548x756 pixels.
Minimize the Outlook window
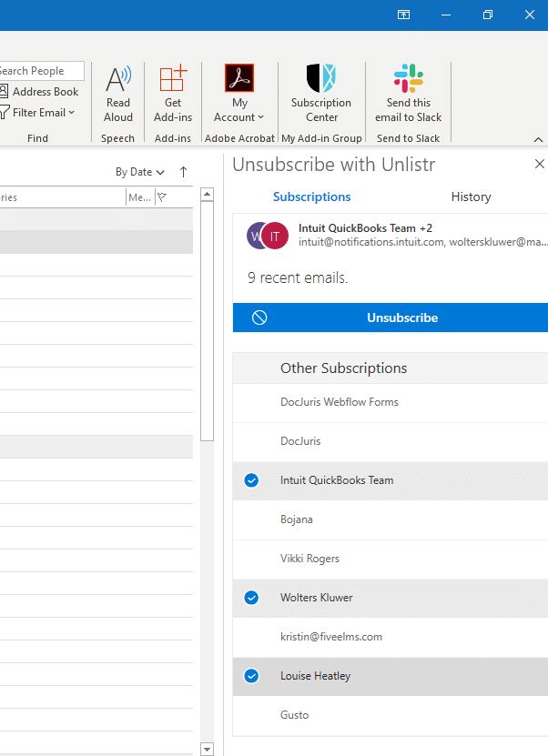[x=446, y=15]
